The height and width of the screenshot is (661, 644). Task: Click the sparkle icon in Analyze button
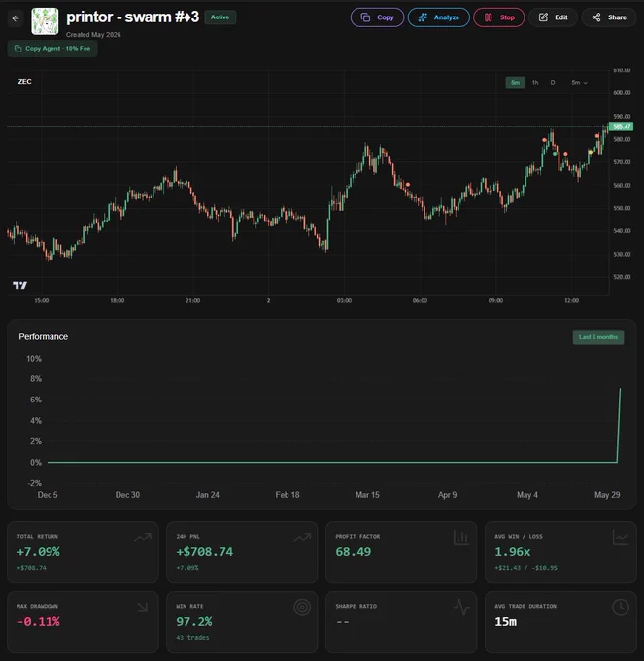pyautogui.click(x=423, y=17)
